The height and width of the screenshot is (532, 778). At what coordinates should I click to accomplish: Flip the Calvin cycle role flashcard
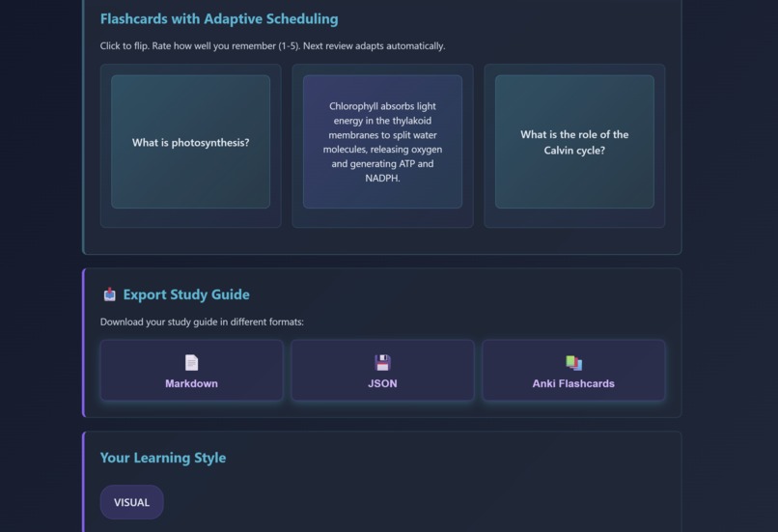coord(574,142)
